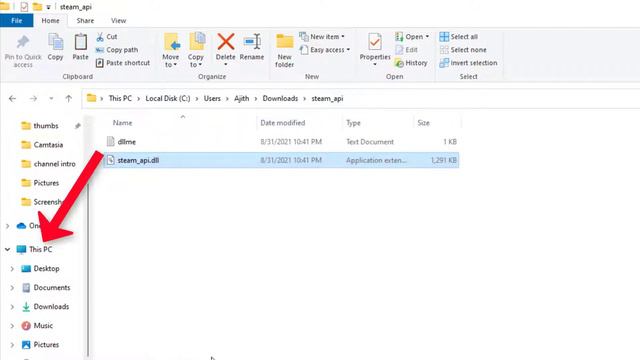Go back with the back arrow

tap(13, 98)
